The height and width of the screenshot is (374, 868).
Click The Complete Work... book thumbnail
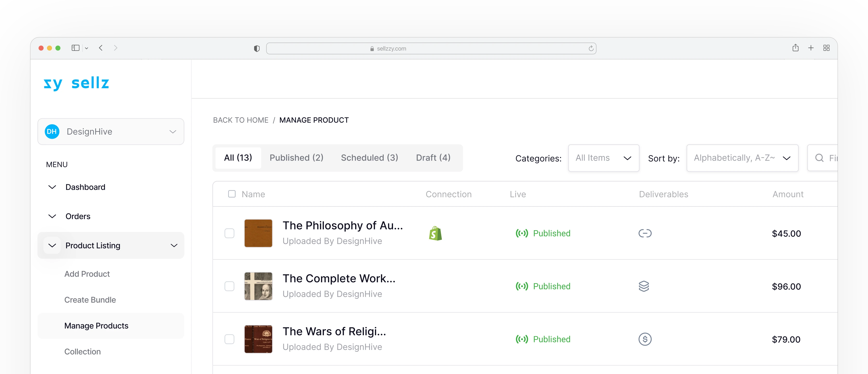point(258,286)
